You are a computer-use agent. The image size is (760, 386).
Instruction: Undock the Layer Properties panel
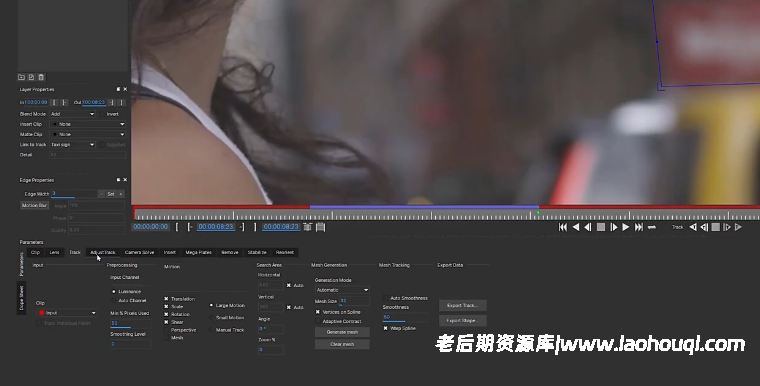(118, 89)
